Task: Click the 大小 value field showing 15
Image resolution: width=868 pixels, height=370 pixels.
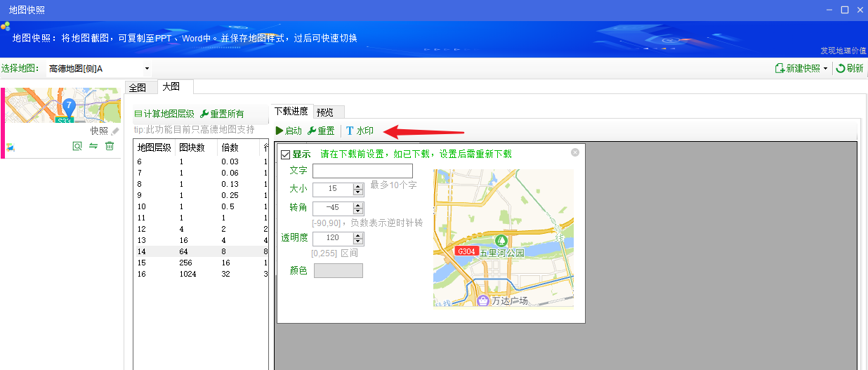Action: click(333, 189)
